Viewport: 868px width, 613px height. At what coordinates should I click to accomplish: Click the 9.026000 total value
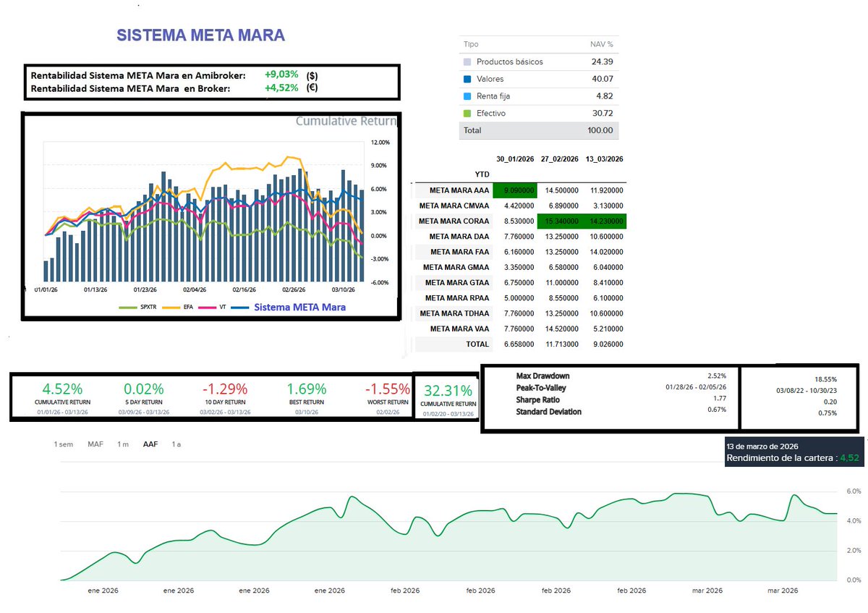606,344
